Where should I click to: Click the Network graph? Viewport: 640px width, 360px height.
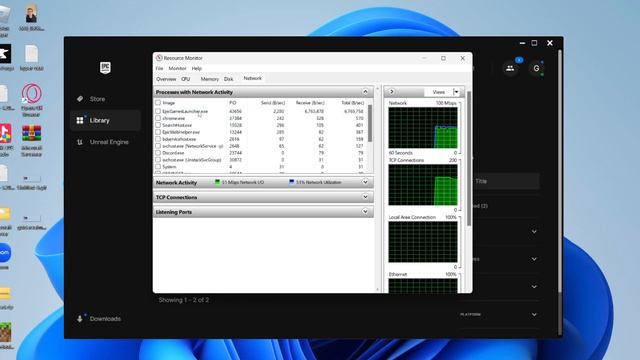(x=423, y=128)
